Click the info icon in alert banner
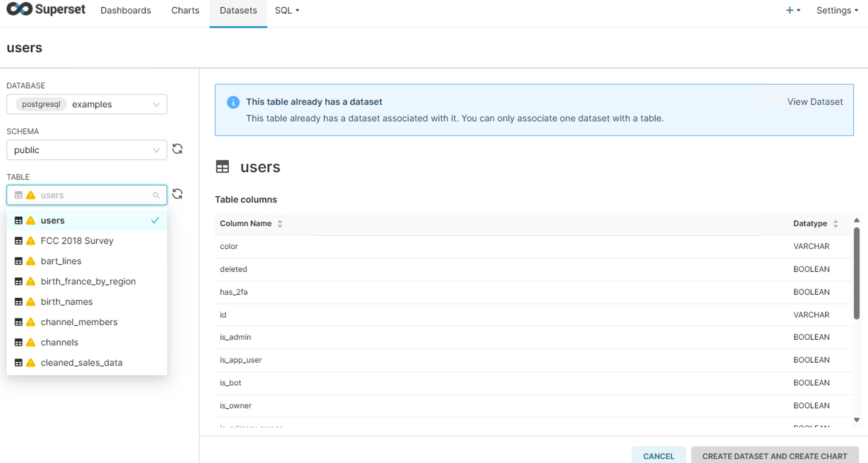The image size is (868, 463). click(x=233, y=102)
